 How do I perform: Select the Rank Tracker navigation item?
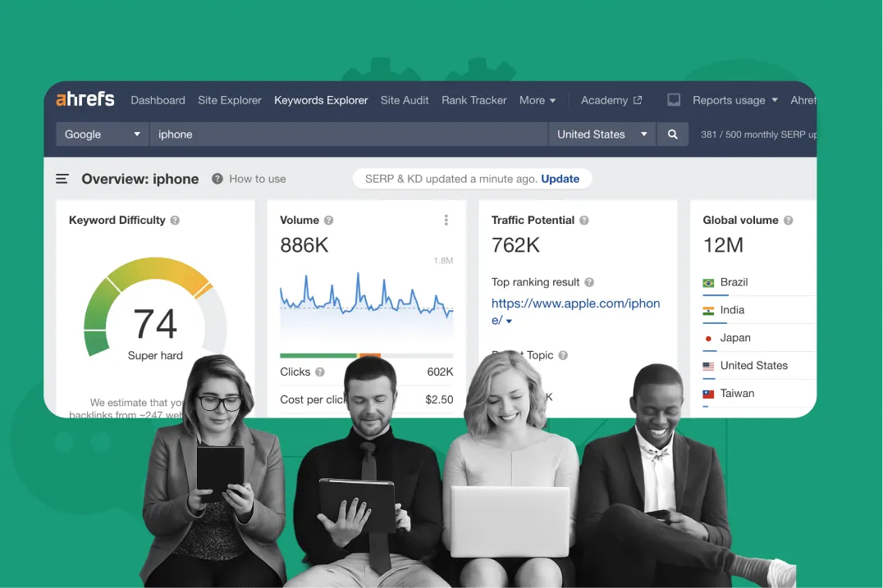coord(474,99)
